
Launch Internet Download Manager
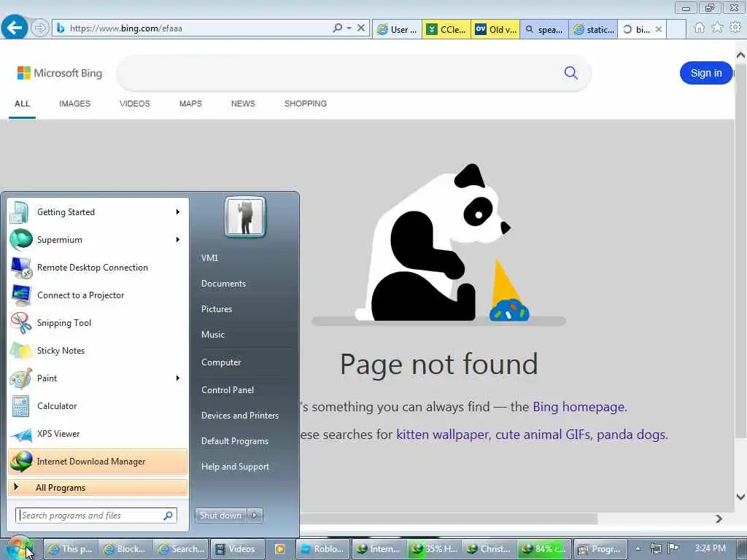[98, 462]
